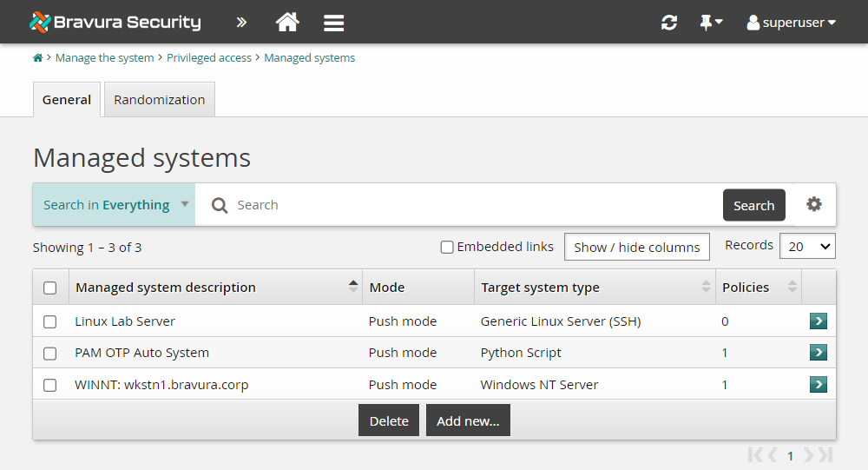This screenshot has height=470, width=868.
Task: Switch to the Randomization tab
Action: tap(159, 100)
